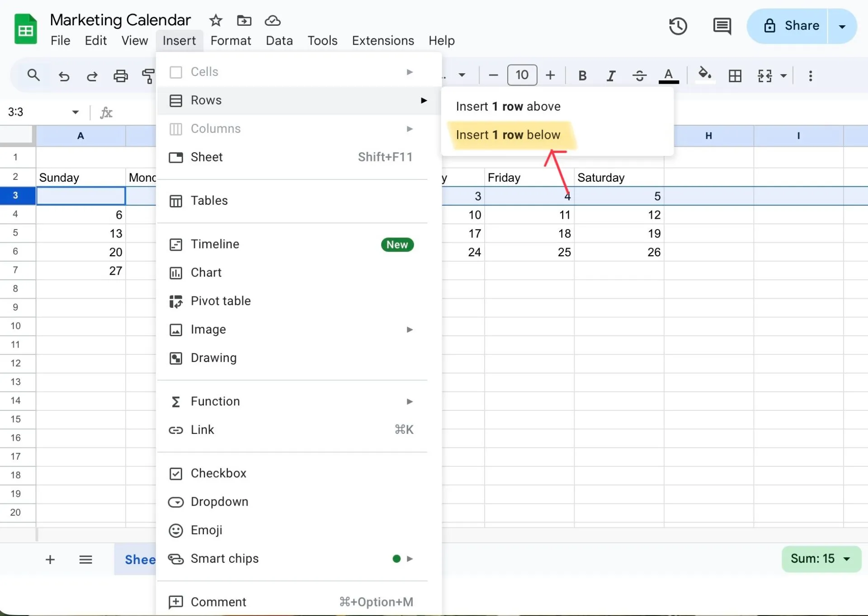868x616 pixels.
Task: Choose Insert 1 row below
Action: tap(508, 135)
